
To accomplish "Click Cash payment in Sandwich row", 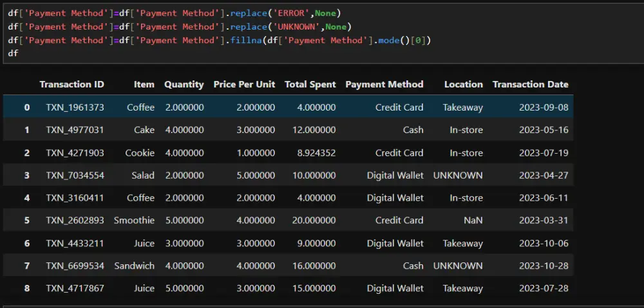I will coord(413,266).
